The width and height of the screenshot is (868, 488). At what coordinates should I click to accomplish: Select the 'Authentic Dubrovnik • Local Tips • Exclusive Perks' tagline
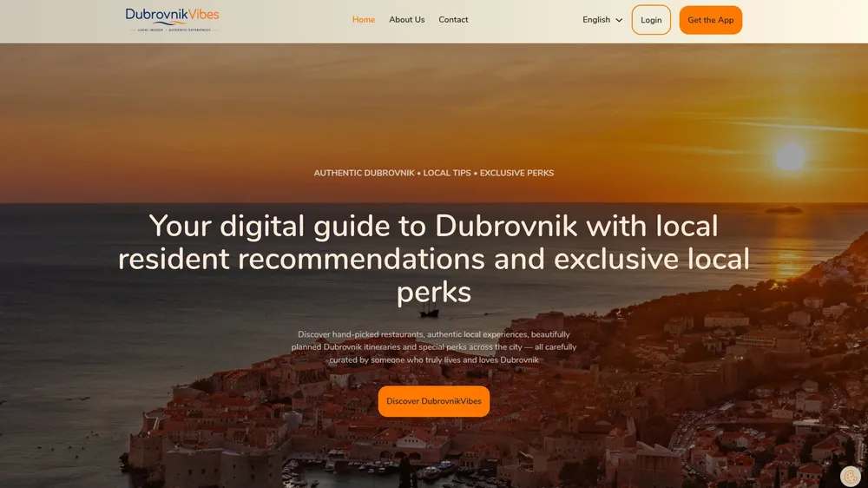click(x=434, y=173)
